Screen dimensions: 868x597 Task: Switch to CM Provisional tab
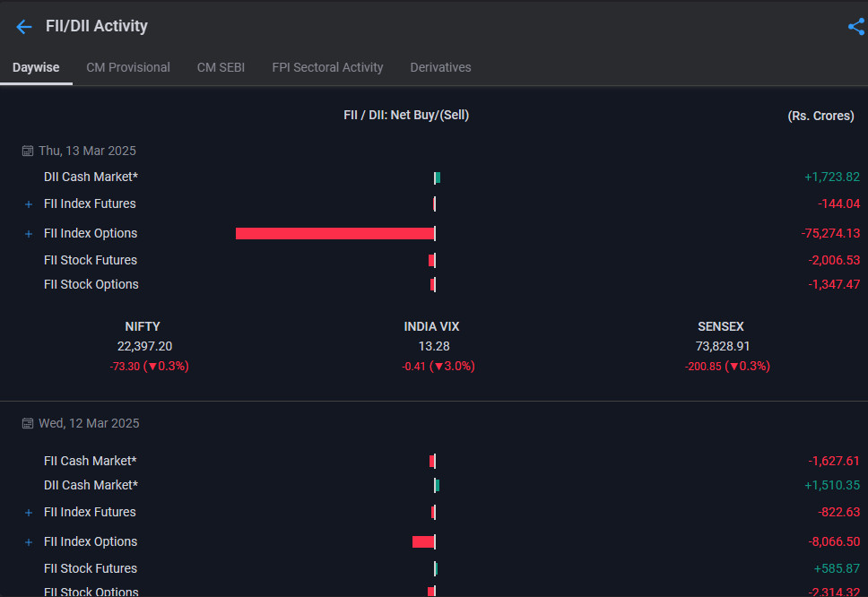[128, 67]
